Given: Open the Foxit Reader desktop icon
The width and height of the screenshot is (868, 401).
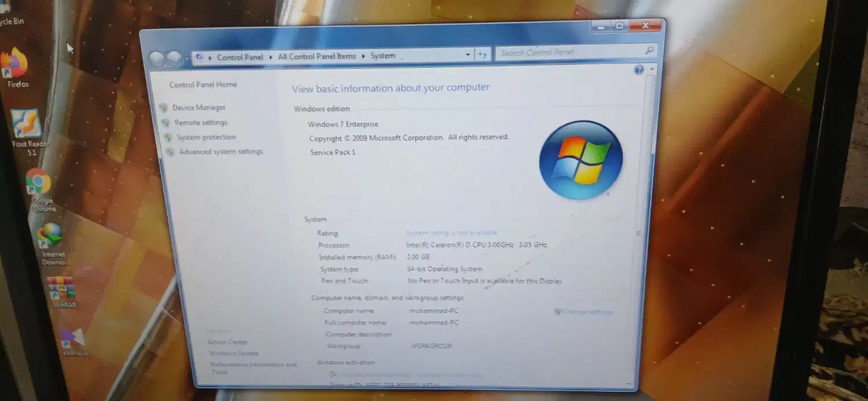Looking at the screenshot, I should click(29, 132).
